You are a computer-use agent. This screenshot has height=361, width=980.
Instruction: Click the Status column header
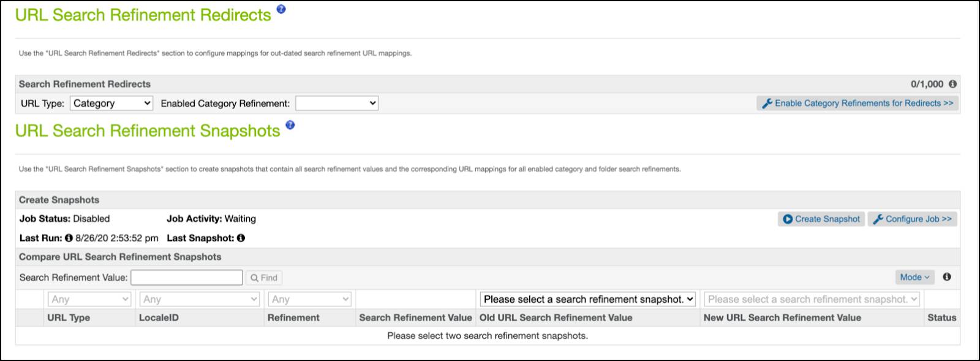point(941,317)
